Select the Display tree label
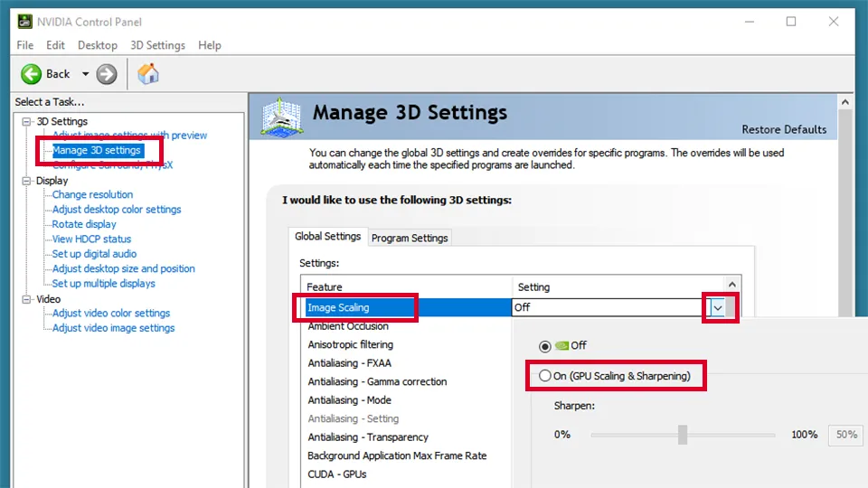 click(52, 181)
